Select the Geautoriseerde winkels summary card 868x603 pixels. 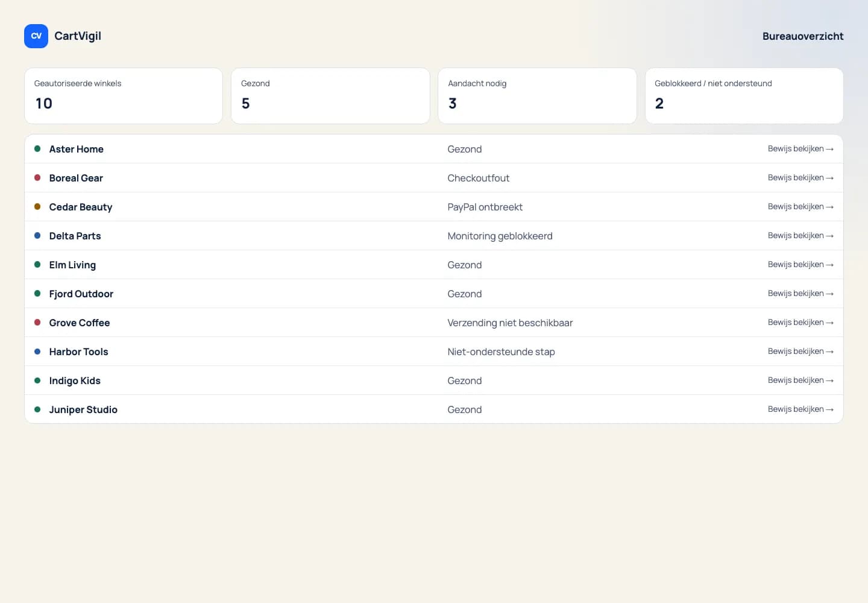pyautogui.click(x=124, y=96)
